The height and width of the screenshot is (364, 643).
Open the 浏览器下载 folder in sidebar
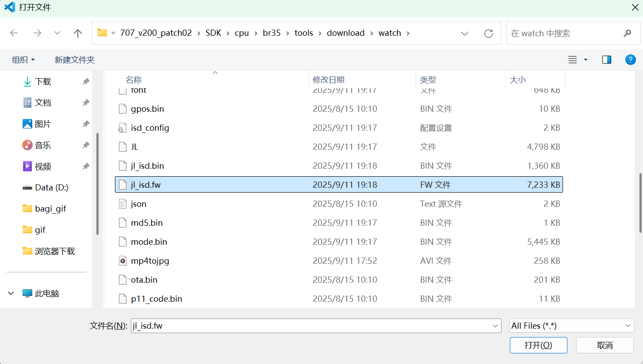(49, 251)
